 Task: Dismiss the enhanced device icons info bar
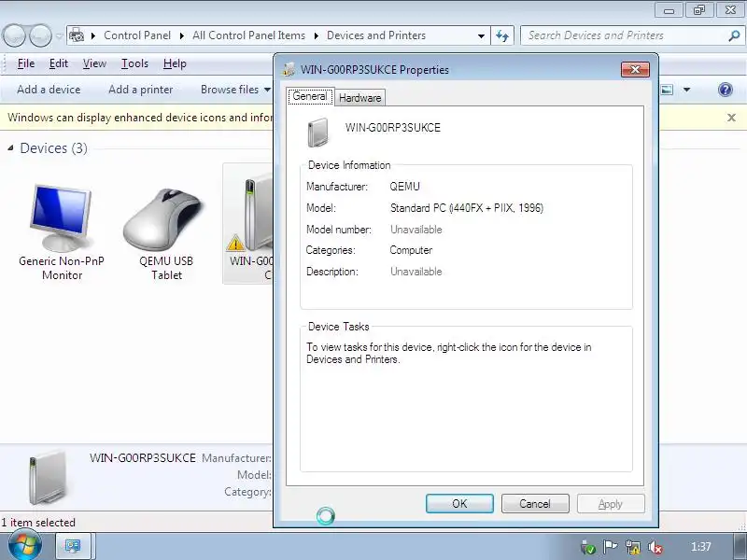click(731, 118)
